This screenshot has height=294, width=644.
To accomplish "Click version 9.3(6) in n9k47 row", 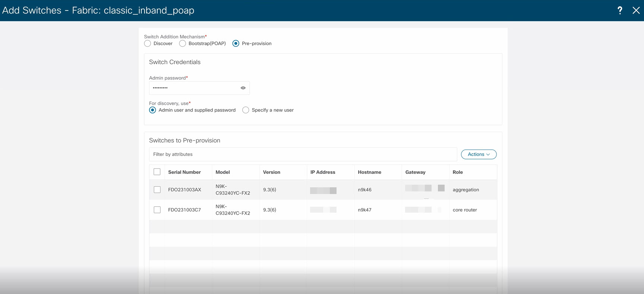I will coord(269,210).
